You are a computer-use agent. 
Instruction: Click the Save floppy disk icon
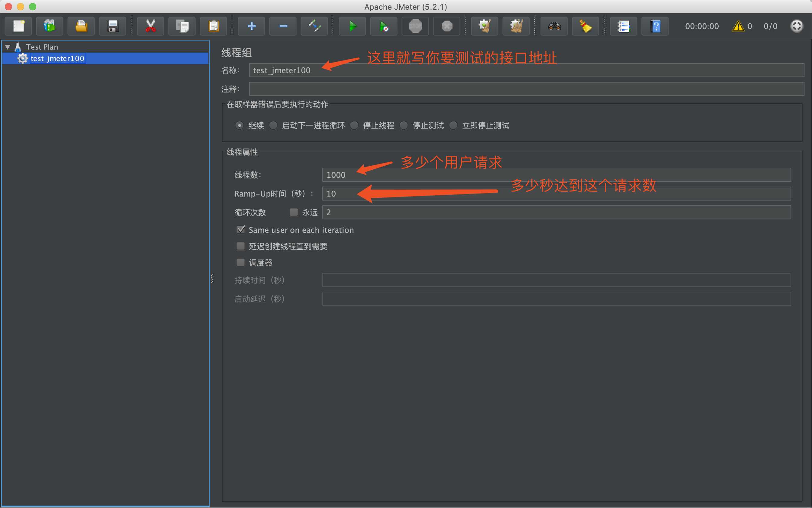point(113,26)
